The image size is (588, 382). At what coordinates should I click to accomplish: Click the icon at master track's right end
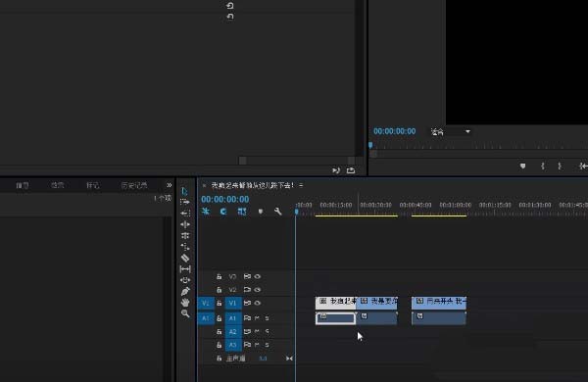point(289,358)
